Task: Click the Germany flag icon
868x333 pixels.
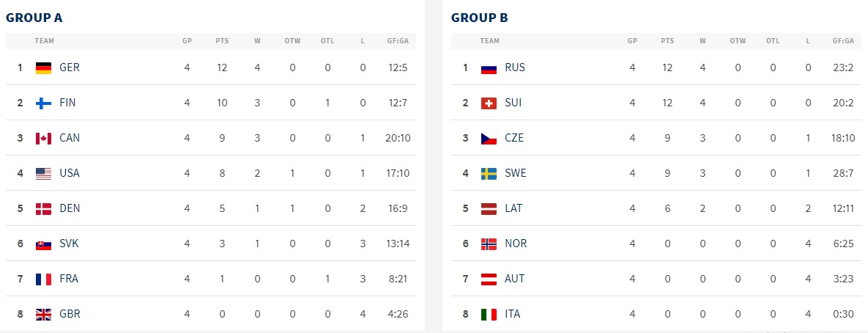Action: [x=43, y=67]
